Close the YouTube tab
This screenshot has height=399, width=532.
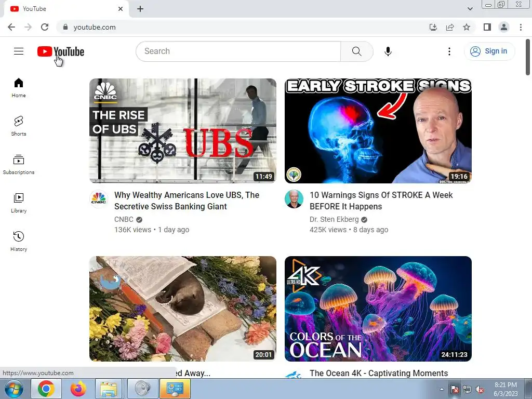(121, 9)
